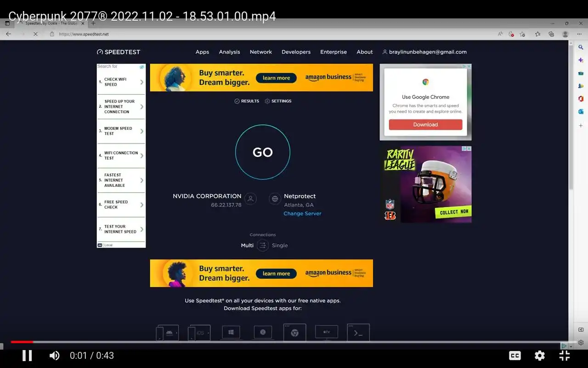The height and width of the screenshot is (368, 588).
Task: Expand Free Speed Check ad item
Action: click(x=121, y=205)
